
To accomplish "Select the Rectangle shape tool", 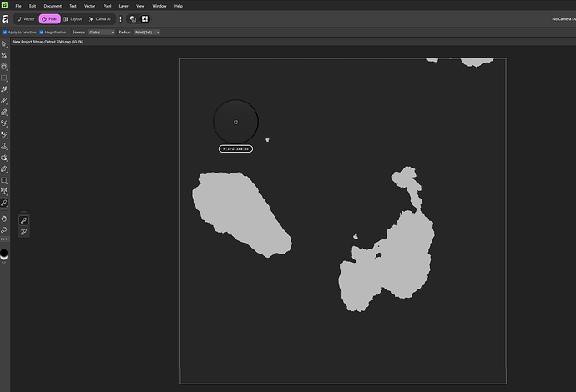I will coord(4,180).
